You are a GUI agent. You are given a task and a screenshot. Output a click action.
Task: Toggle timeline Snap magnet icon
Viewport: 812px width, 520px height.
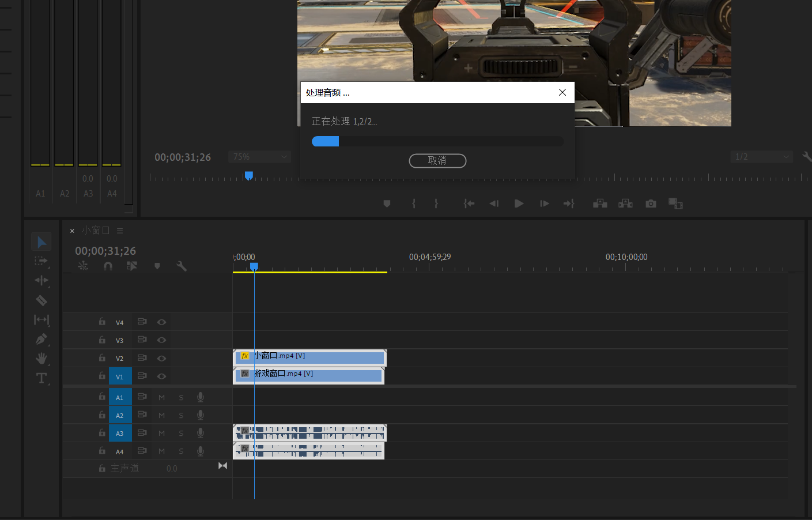tap(108, 266)
